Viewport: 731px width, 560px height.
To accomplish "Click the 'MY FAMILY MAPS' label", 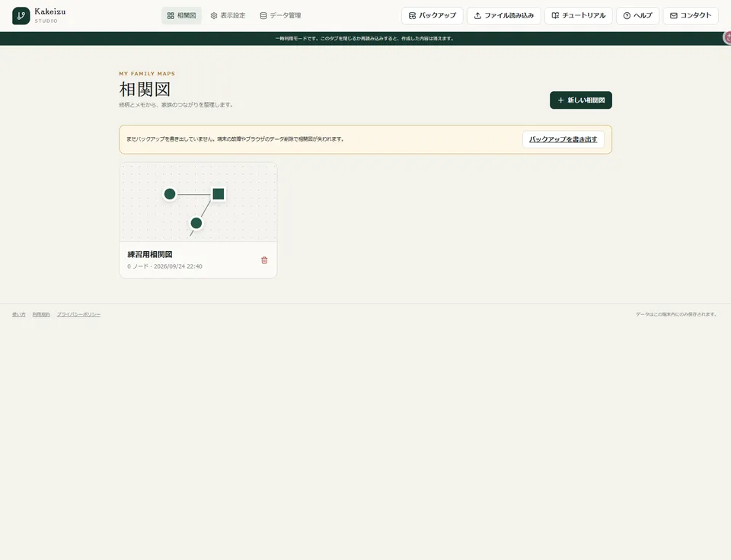I will (147, 74).
